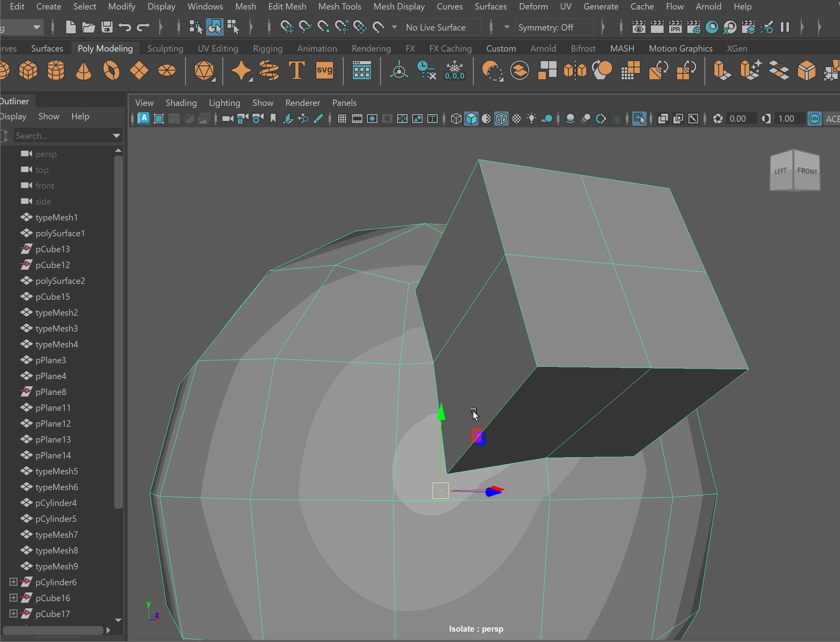
Task: Click the Mirror tool on the shelf
Action: point(575,71)
